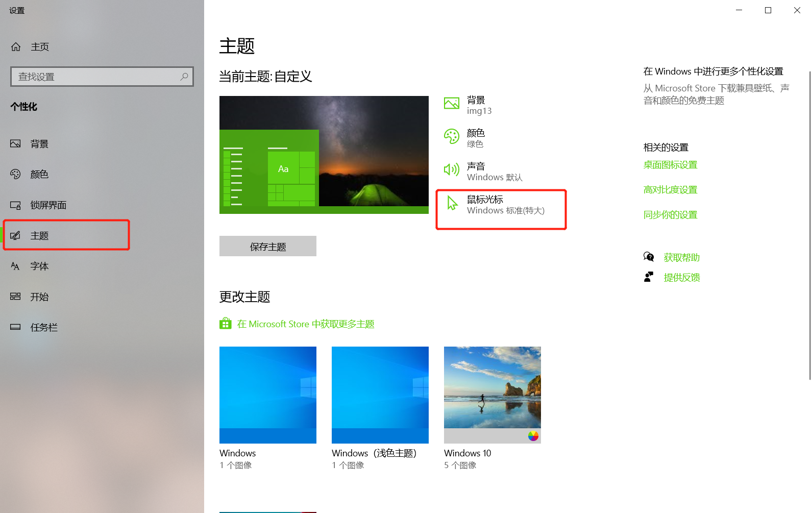
Task: Select the Windows (浅色主题) thumbnail
Action: pos(380,395)
